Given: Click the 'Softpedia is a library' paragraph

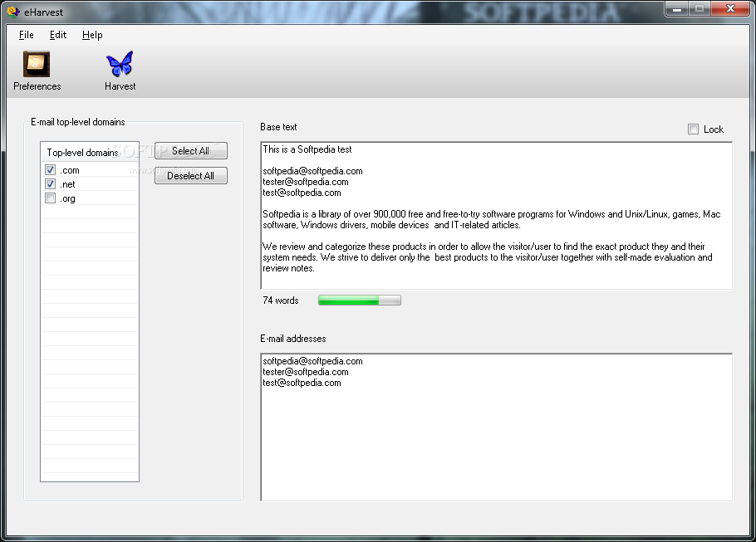Looking at the screenshot, I should coord(492,219).
